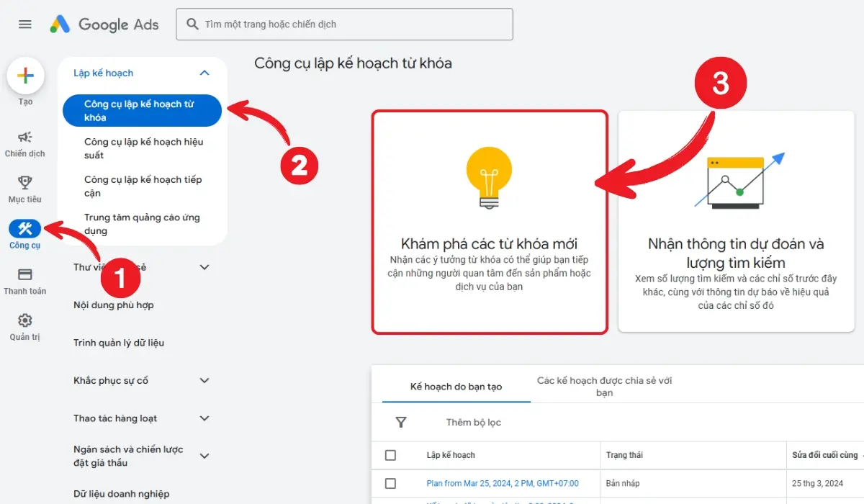
Task: Click the search magnifier icon
Action: pyautogui.click(x=192, y=24)
